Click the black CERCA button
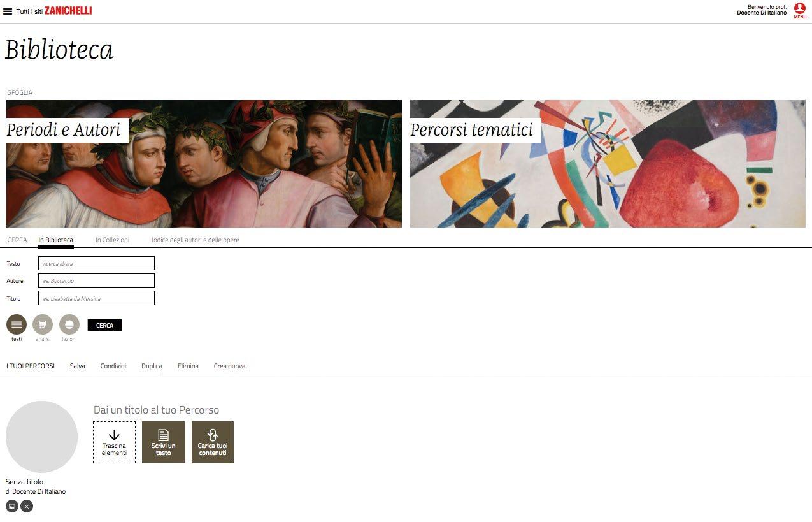Image resolution: width=812 pixels, height=522 pixels. pos(104,325)
